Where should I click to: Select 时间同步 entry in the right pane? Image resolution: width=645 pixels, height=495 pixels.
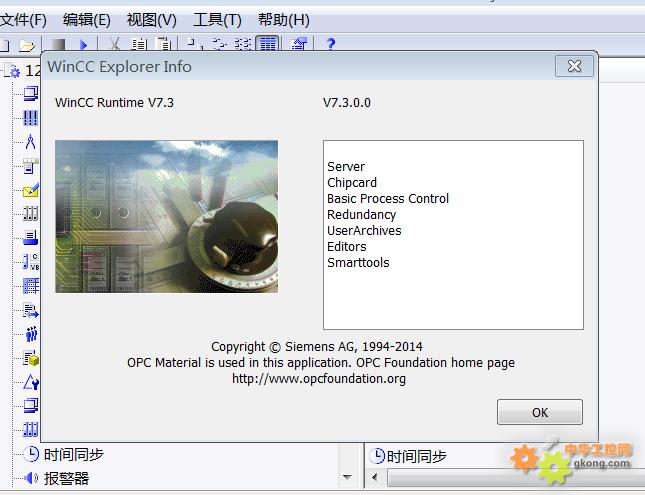point(417,456)
